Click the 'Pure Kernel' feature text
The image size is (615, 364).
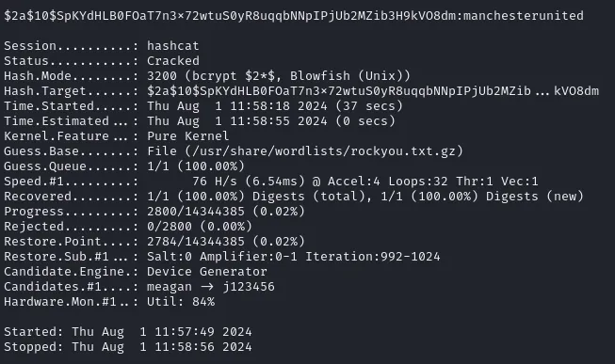[187, 136]
